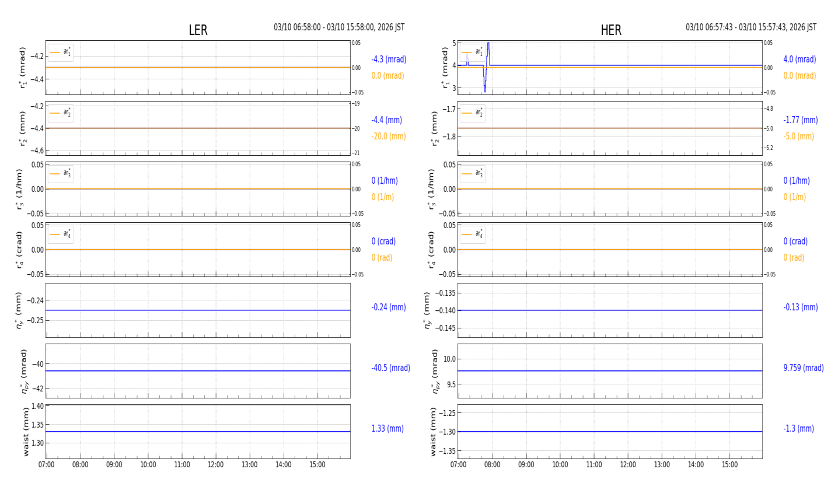The width and height of the screenshot is (824, 504).
Task: Click the orange 0.0 (mrad) value beside LER
Action: (x=387, y=76)
